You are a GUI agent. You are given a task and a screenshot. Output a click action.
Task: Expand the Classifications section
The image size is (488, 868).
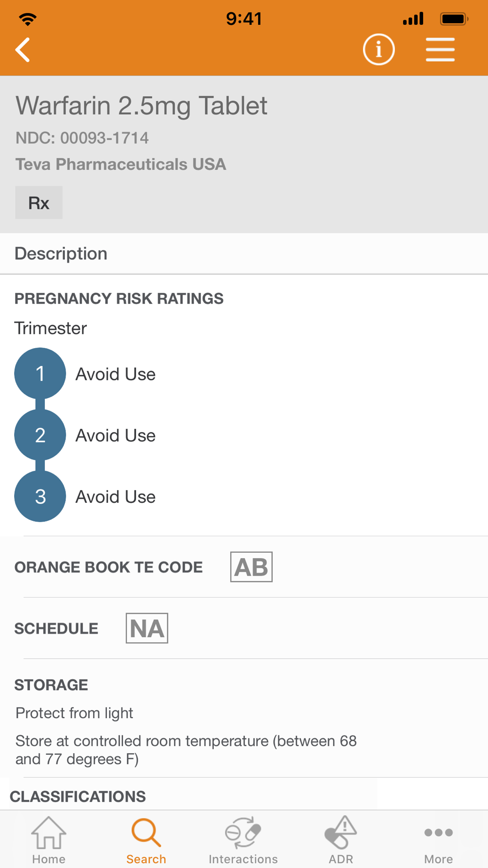tap(78, 796)
